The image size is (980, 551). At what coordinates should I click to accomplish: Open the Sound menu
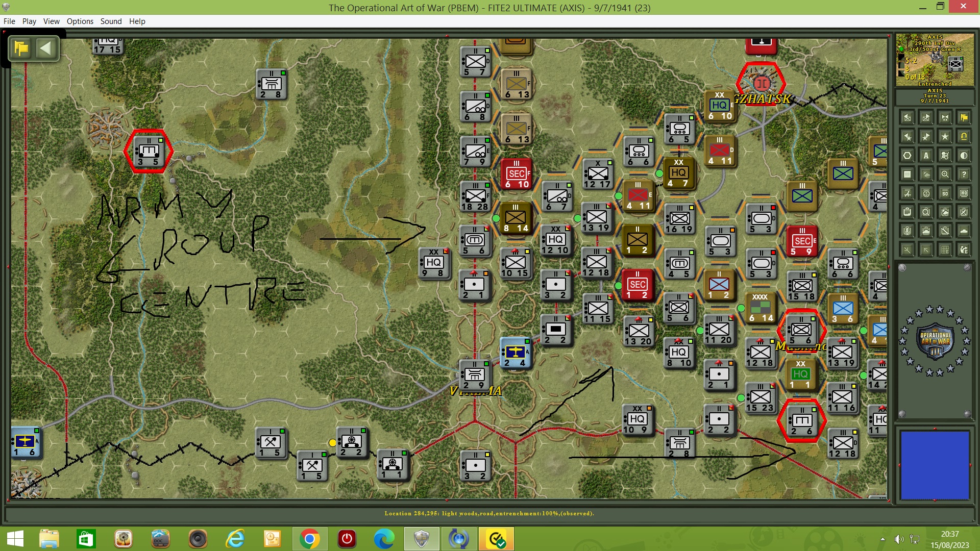[x=111, y=21]
